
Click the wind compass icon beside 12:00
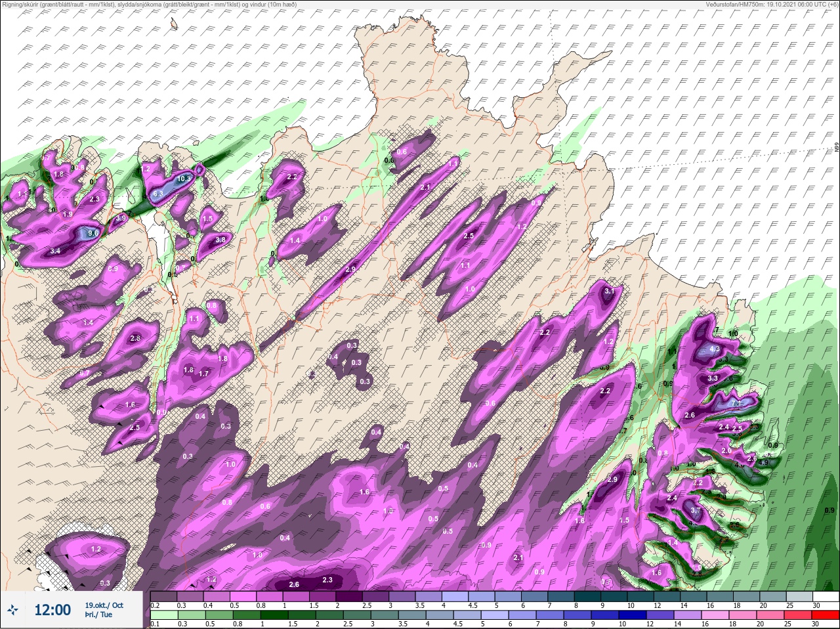tap(12, 610)
